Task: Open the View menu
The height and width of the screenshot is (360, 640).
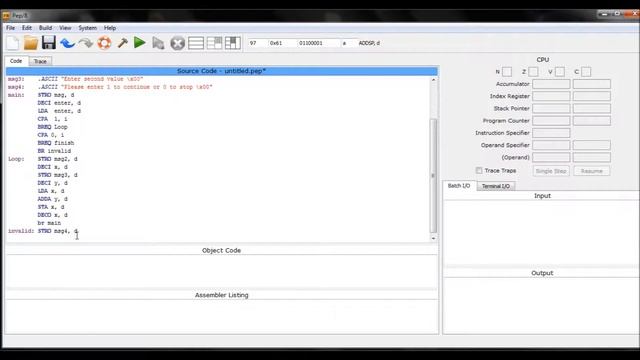Action: point(65,28)
